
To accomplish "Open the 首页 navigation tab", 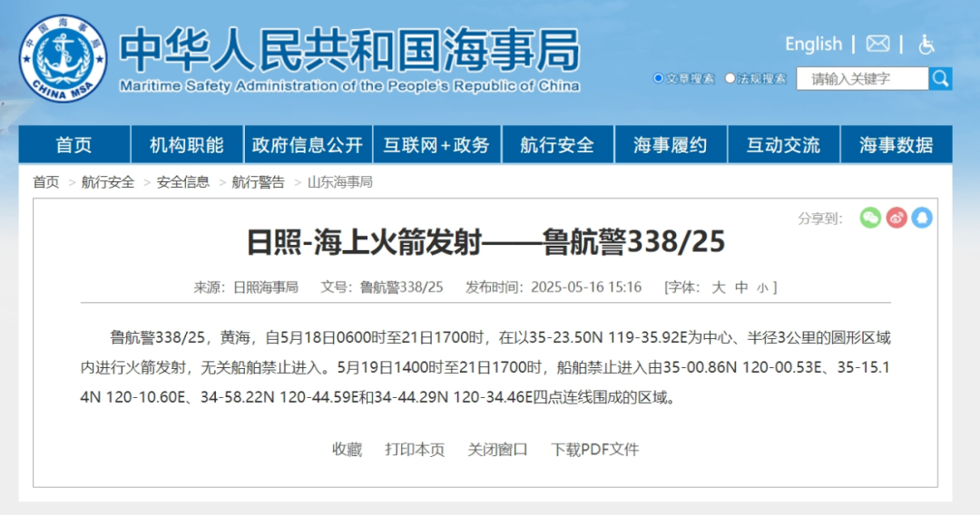I will [x=74, y=145].
